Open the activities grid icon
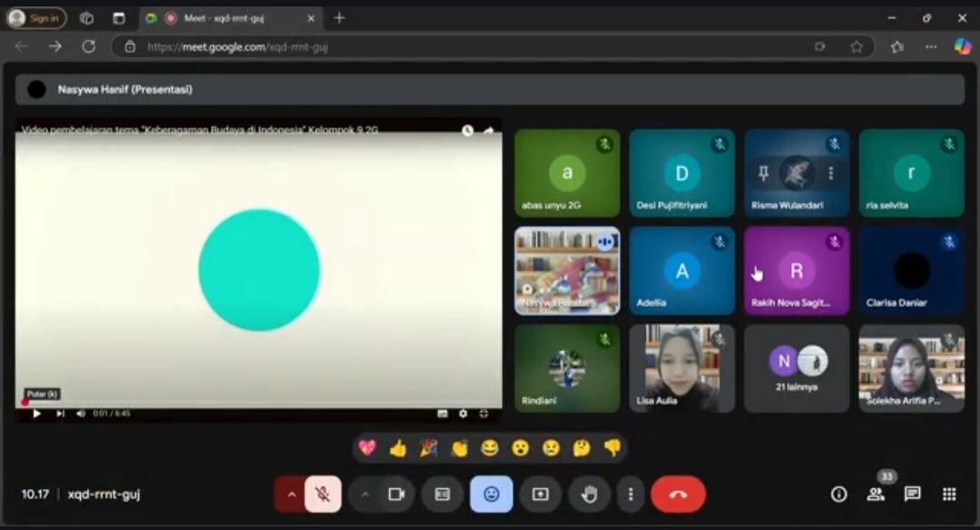This screenshot has height=530, width=980. 949,494
